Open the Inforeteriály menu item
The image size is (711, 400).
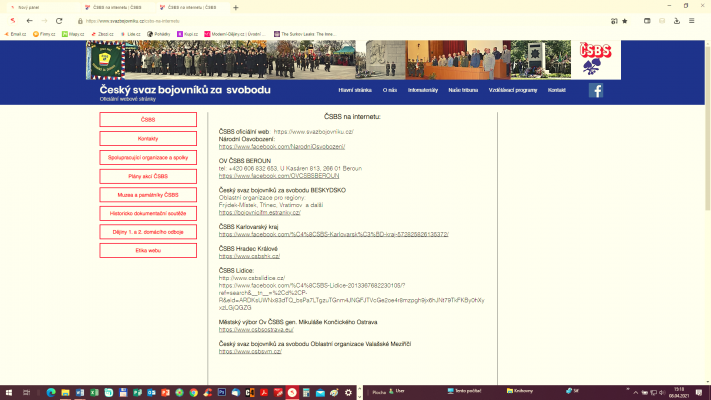423,90
